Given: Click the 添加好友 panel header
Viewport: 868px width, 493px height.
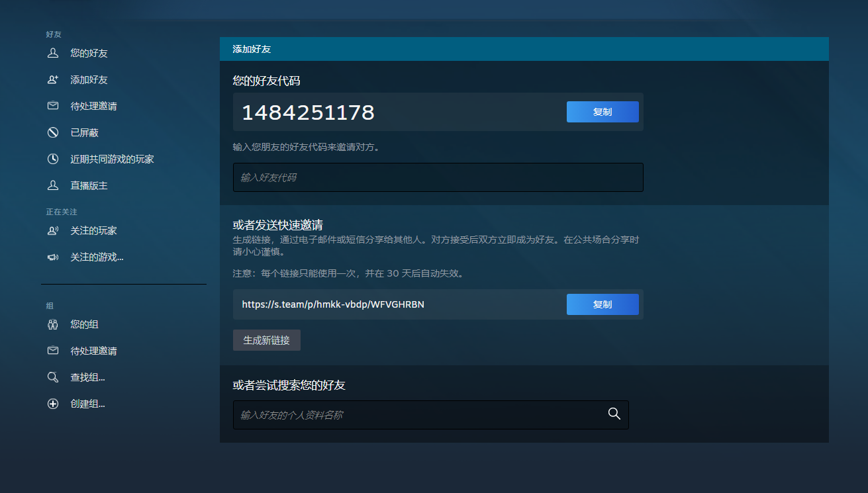Looking at the screenshot, I should pyautogui.click(x=524, y=49).
